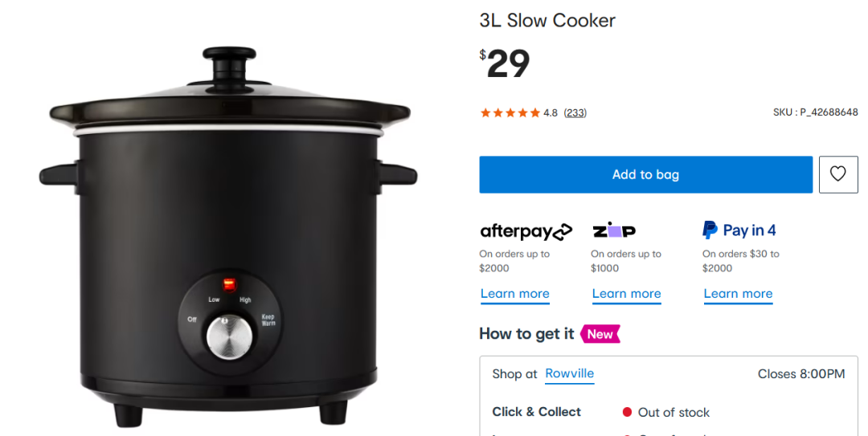This screenshot has width=868, height=436.
Task: Click the slow cooker product image
Action: pyautogui.click(x=228, y=236)
